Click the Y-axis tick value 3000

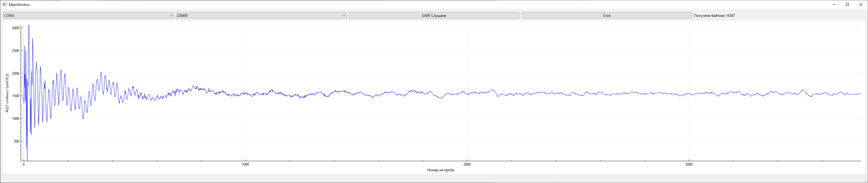pos(16,28)
